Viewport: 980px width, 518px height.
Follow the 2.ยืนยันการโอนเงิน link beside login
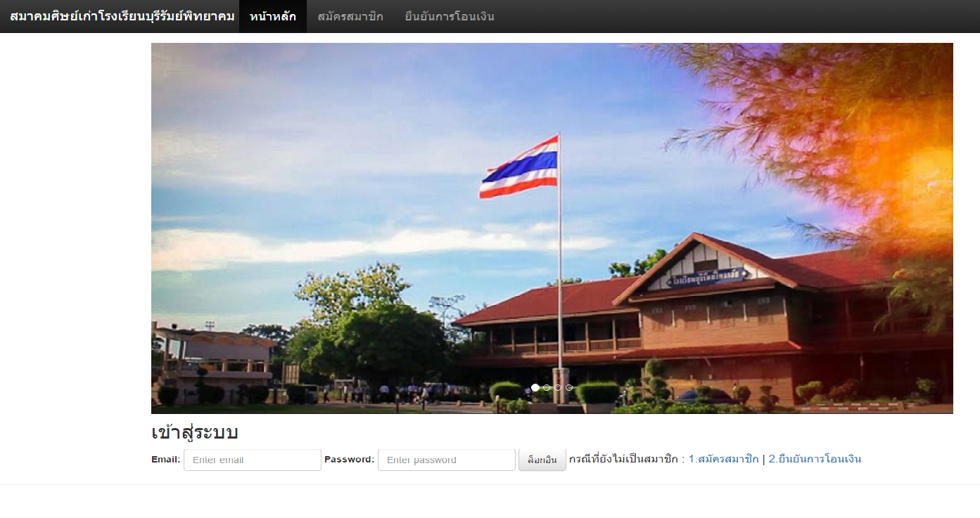[x=815, y=459]
